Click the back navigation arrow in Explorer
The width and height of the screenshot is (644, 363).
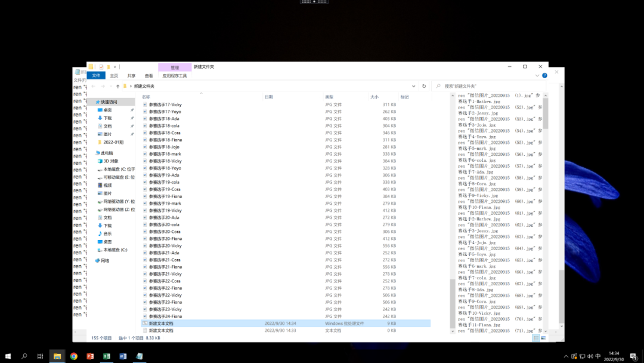click(x=94, y=87)
